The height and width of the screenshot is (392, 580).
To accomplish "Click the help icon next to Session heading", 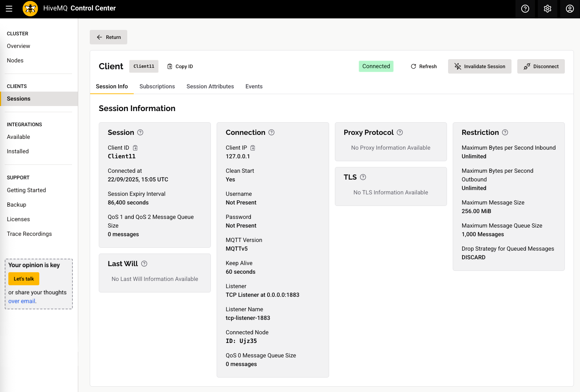I will pos(140,132).
